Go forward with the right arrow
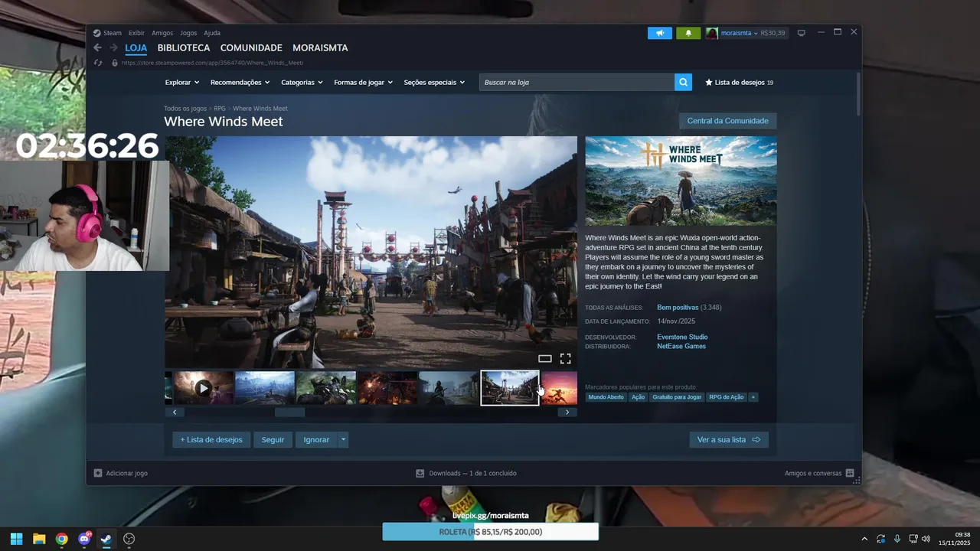 pyautogui.click(x=113, y=47)
